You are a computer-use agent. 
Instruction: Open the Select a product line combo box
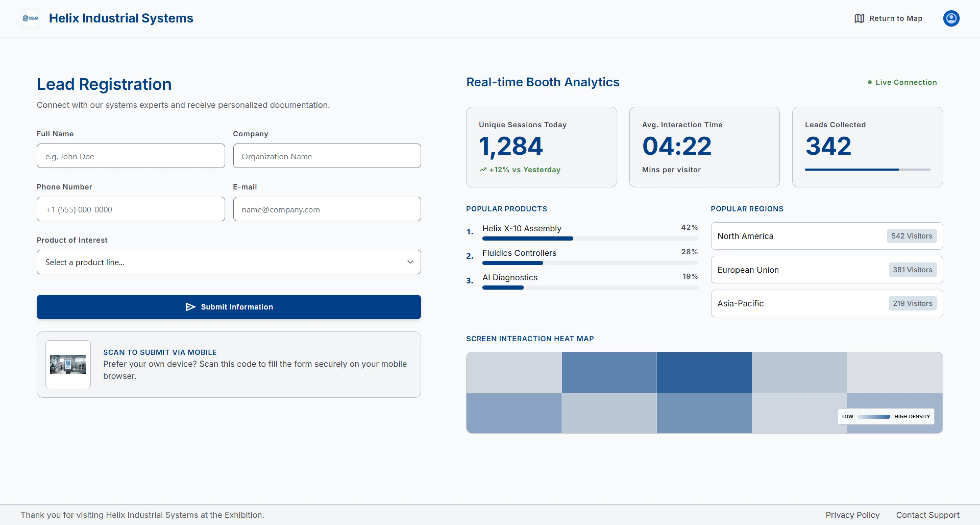(229, 262)
